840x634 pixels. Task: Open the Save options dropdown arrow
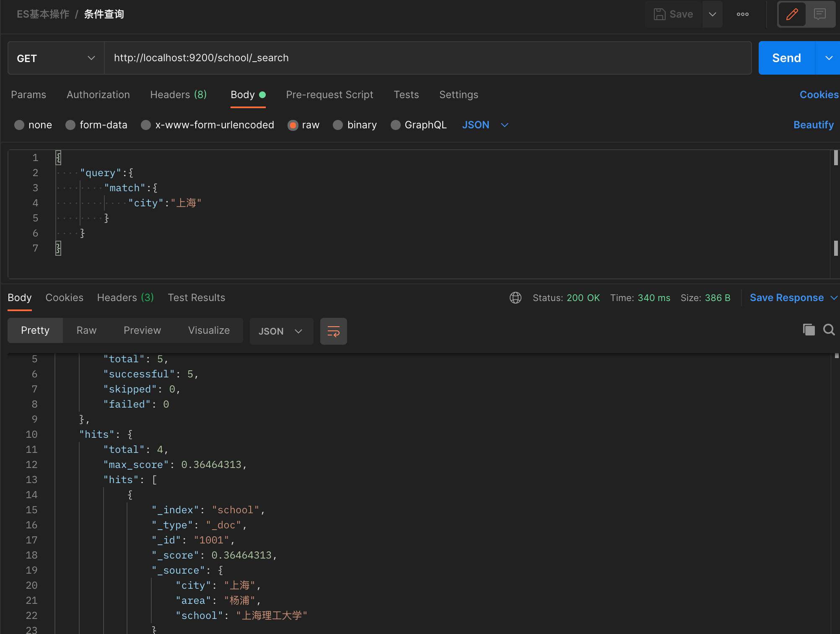tap(712, 14)
